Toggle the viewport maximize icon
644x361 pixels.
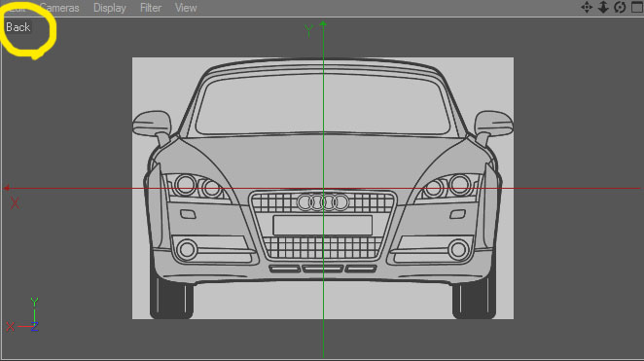(637, 8)
